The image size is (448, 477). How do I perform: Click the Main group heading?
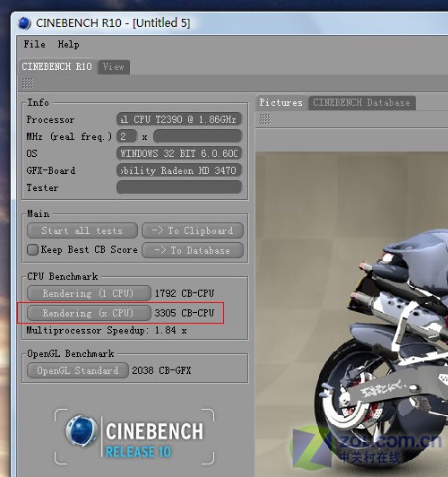[x=38, y=214]
